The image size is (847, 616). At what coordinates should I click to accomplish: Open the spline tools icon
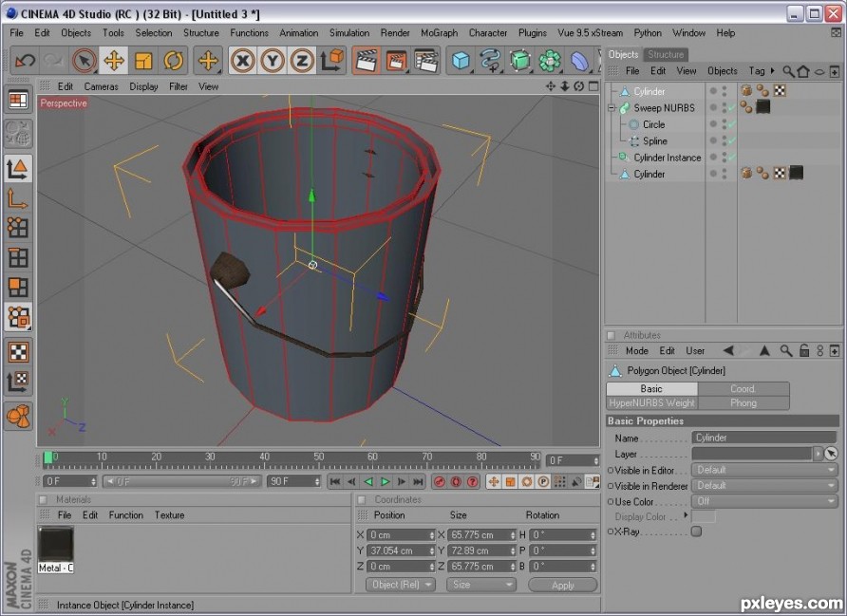click(x=490, y=61)
